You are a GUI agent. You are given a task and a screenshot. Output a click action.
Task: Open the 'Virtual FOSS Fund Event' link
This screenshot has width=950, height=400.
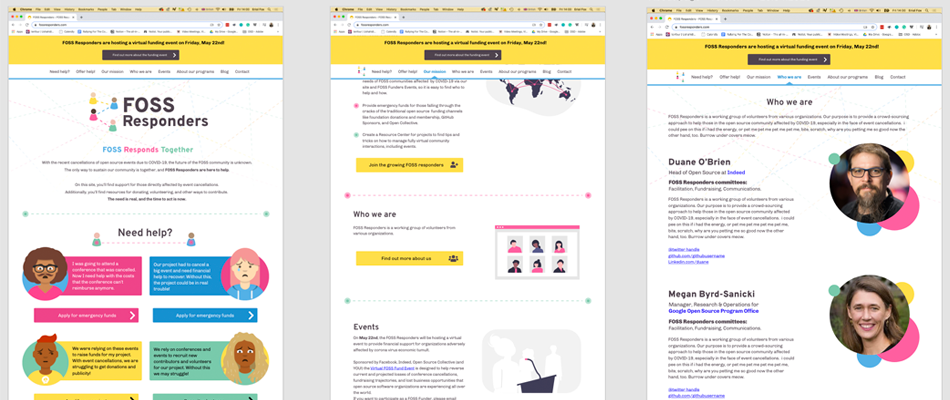391,368
